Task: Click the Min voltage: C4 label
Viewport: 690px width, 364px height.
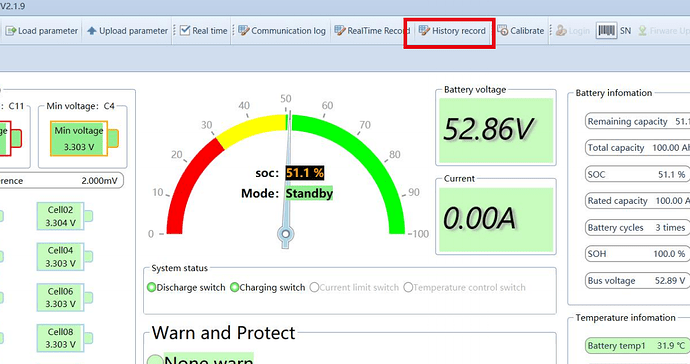Action: coord(81,106)
